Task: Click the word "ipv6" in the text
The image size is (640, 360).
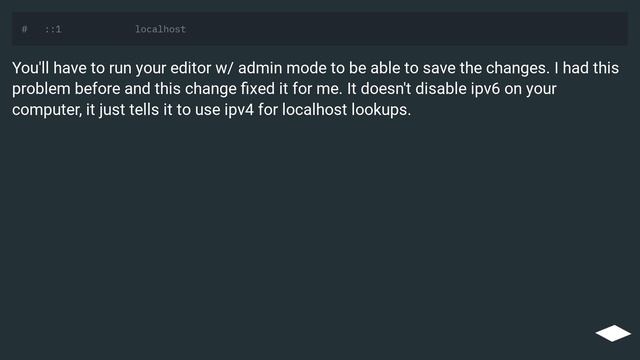Action: click(485, 89)
